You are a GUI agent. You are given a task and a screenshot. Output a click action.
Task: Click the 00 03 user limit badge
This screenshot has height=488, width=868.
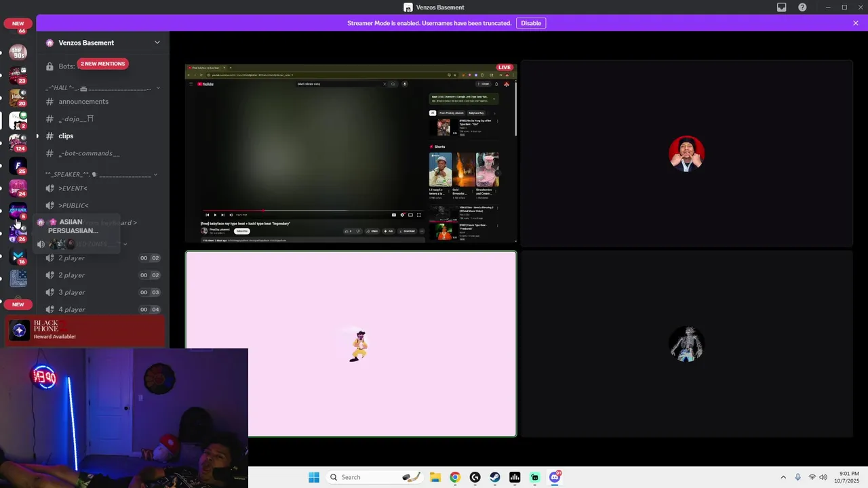point(150,292)
